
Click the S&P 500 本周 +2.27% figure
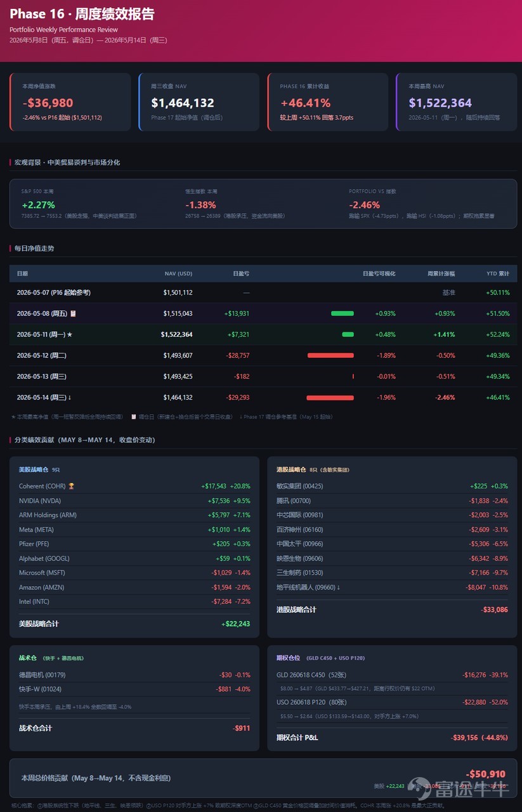click(x=38, y=205)
